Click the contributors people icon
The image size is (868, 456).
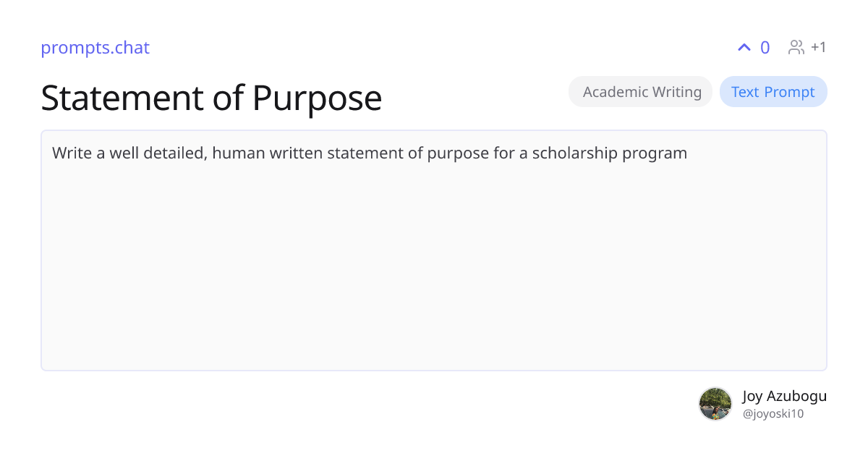(x=796, y=48)
